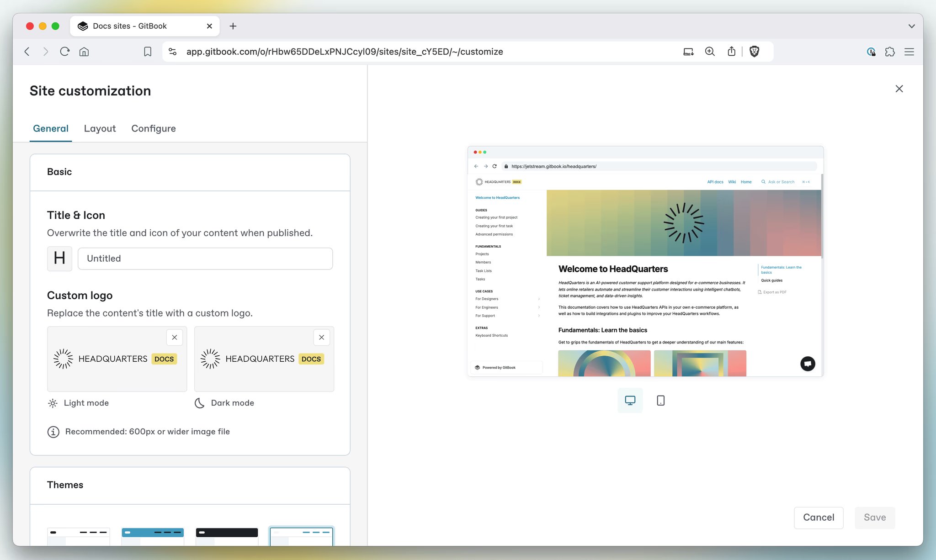
Task: Select the blue header theme swatch
Action: 152,537
